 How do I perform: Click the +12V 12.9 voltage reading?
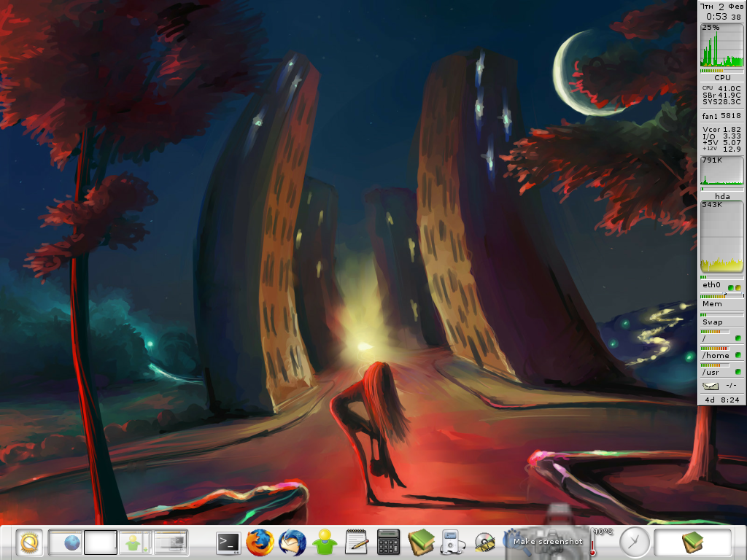click(x=721, y=149)
